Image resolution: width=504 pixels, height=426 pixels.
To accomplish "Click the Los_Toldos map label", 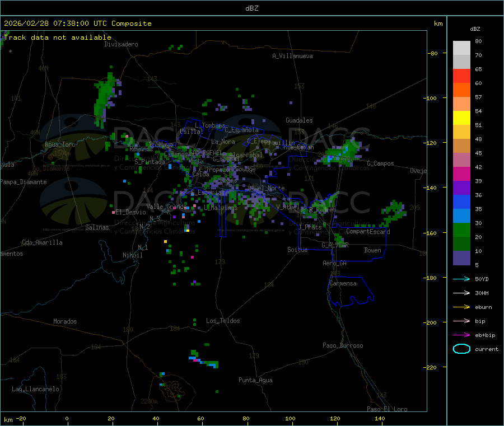I will 223,321.
